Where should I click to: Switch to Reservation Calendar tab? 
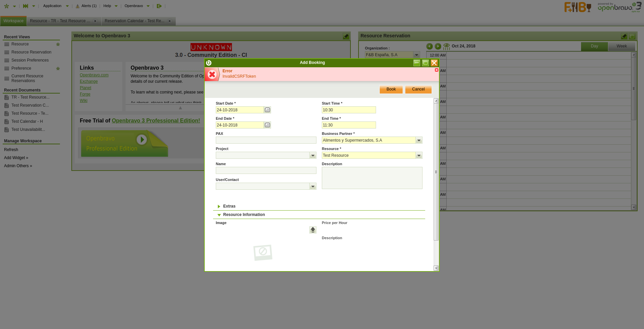(134, 21)
